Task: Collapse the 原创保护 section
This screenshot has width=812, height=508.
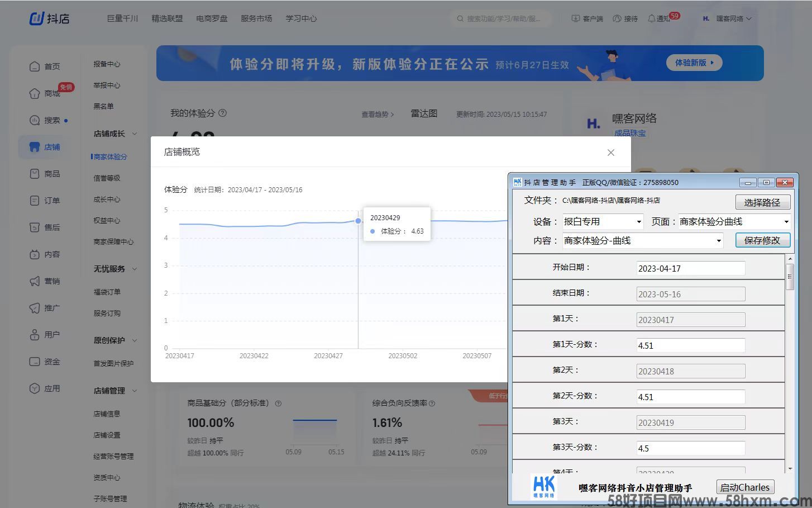Action: click(x=135, y=341)
